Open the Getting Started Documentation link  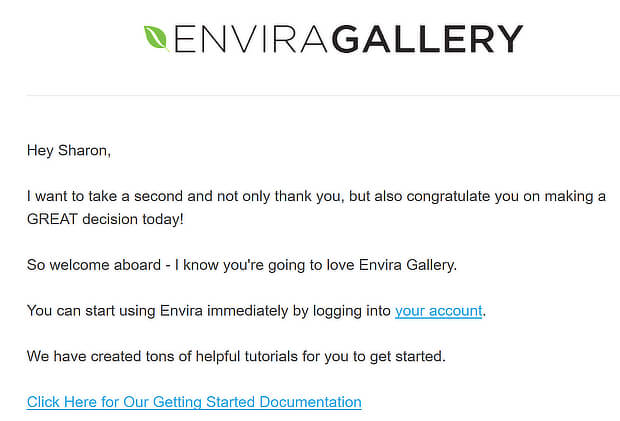pos(194,402)
